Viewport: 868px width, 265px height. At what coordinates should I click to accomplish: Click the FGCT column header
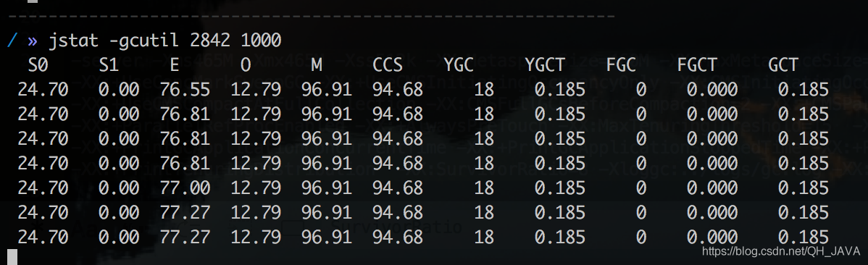[x=697, y=65]
